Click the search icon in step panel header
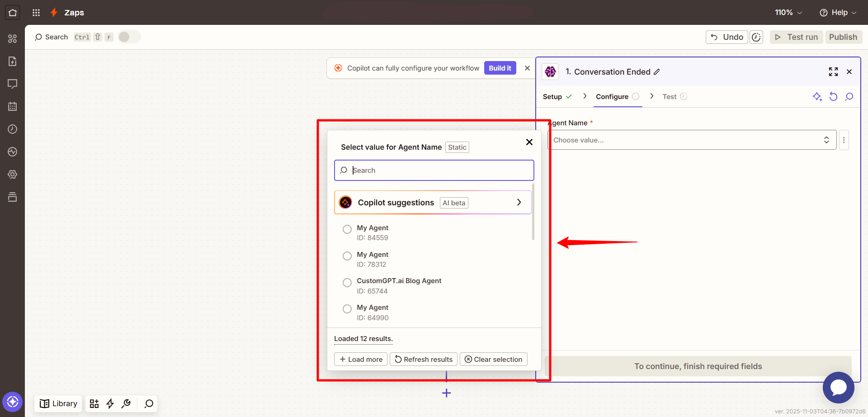This screenshot has height=417, width=868. pos(849,96)
